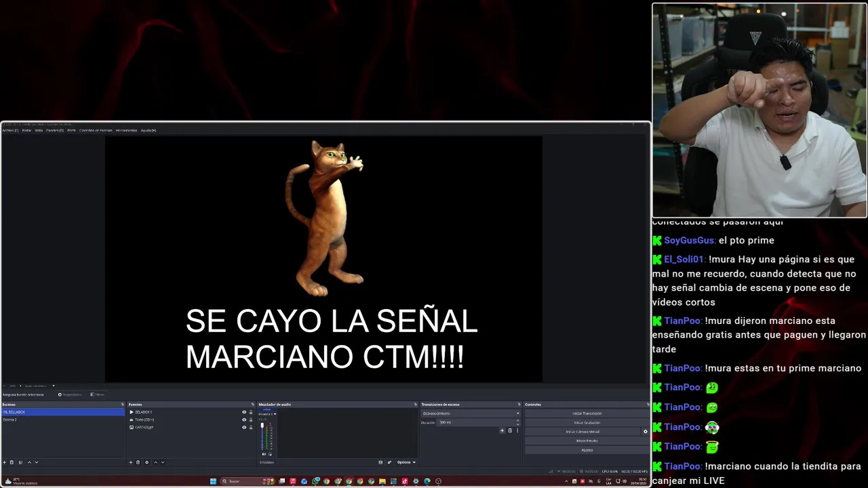Move source down in Fuentes list
Viewport: 868px width, 488px height.
tap(163, 462)
